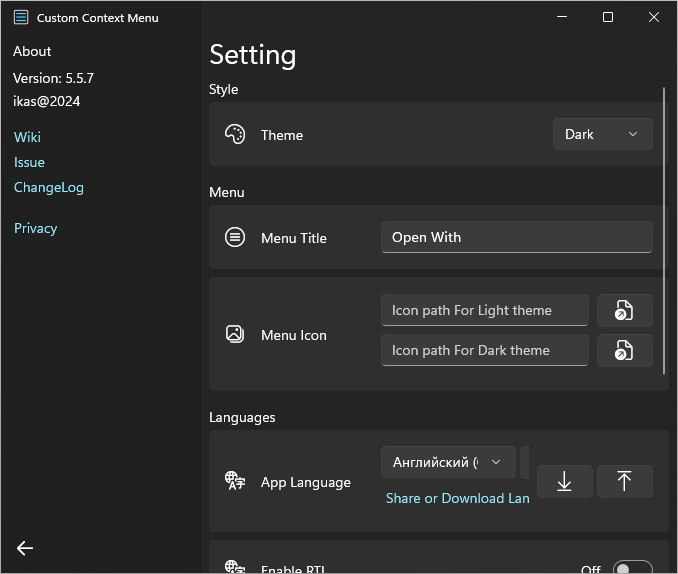Open the Theme dropdown set to Dark
678x574 pixels.
coord(602,134)
